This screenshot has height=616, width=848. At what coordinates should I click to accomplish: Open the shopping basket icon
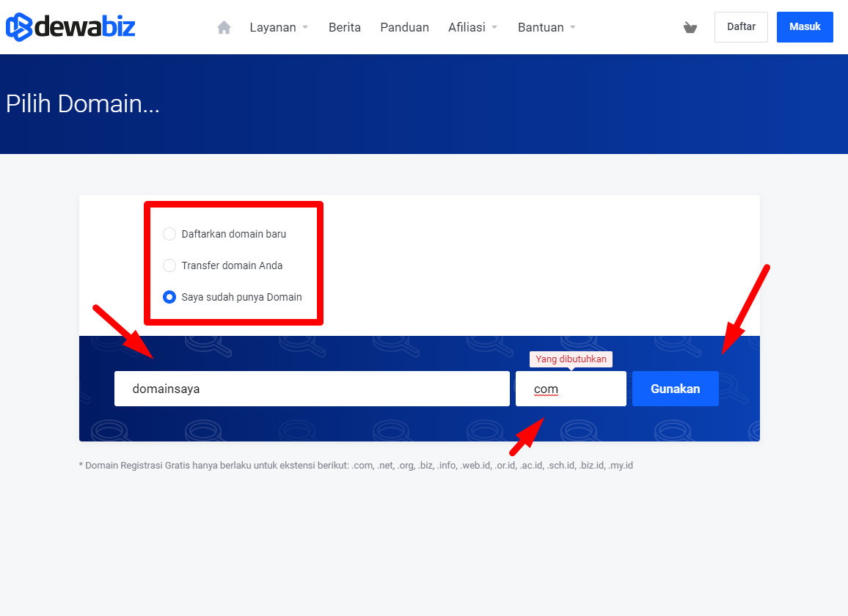690,28
